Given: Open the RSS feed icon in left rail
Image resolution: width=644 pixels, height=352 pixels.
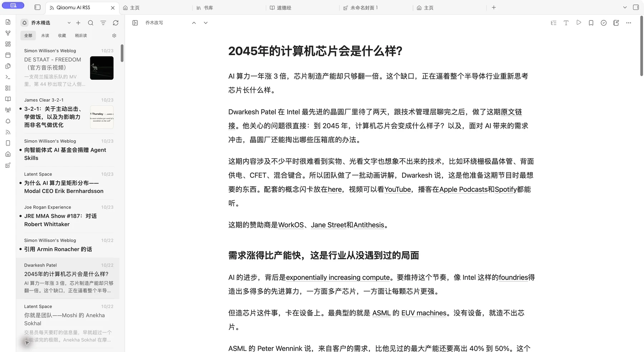Looking at the screenshot, I should click(x=8, y=132).
